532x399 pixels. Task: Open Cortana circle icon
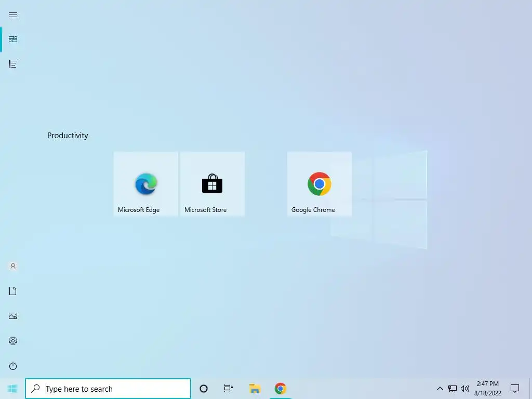coord(204,389)
